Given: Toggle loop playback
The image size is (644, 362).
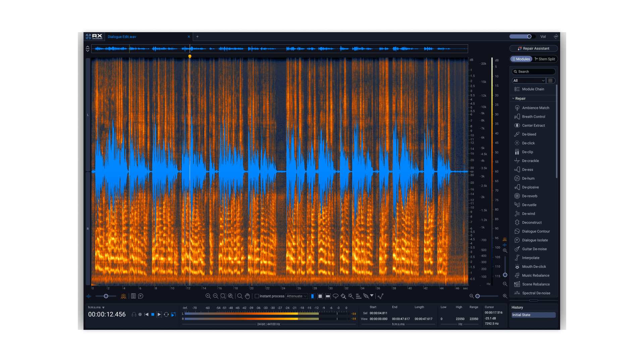Looking at the screenshot, I should tap(166, 314).
